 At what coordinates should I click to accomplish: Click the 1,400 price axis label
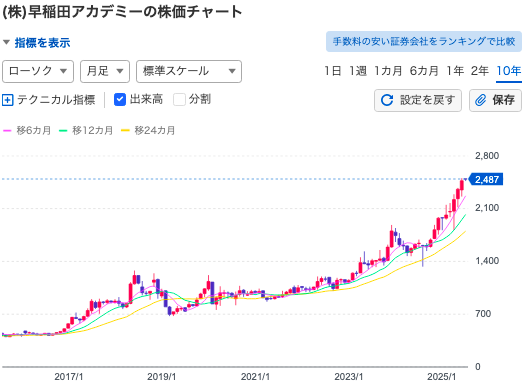click(x=487, y=261)
